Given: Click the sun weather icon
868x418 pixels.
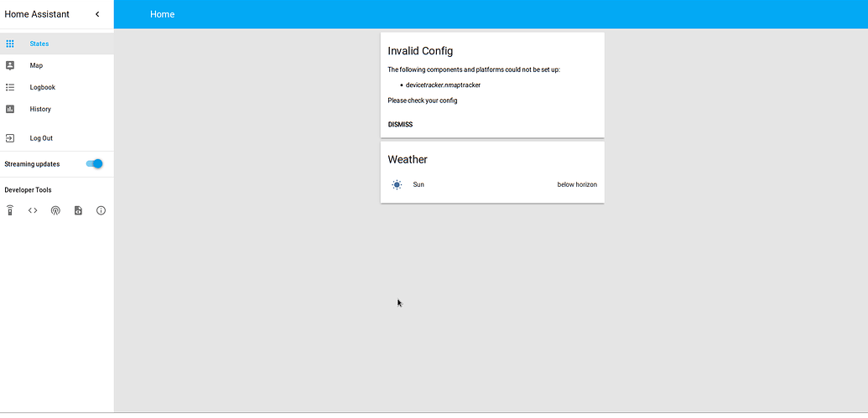Looking at the screenshot, I should 397,184.
